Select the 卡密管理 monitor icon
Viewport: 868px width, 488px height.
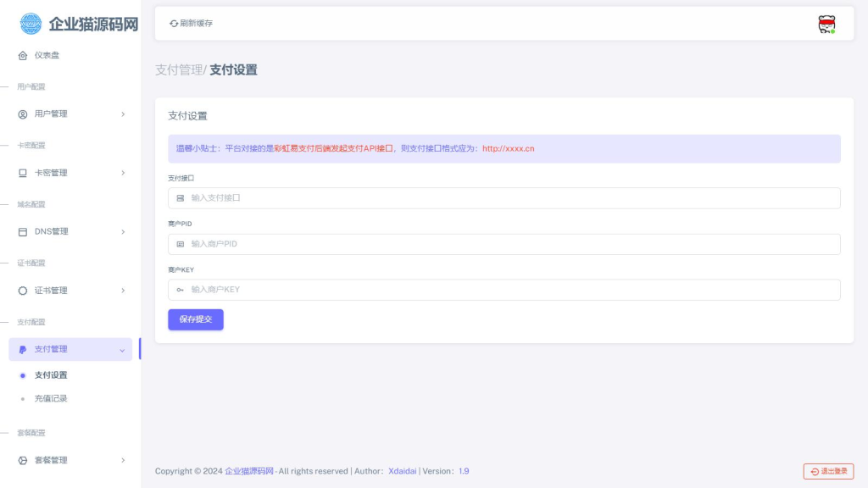pos(22,172)
